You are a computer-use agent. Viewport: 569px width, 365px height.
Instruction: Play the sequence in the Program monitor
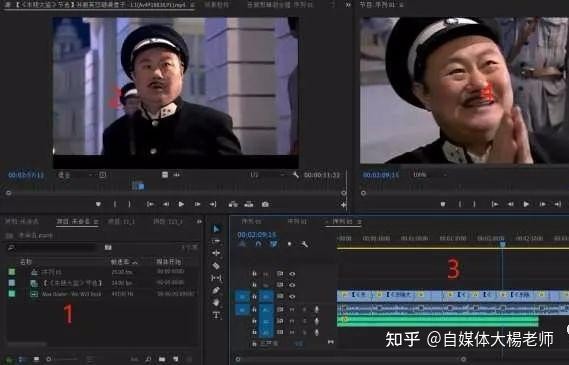526,204
